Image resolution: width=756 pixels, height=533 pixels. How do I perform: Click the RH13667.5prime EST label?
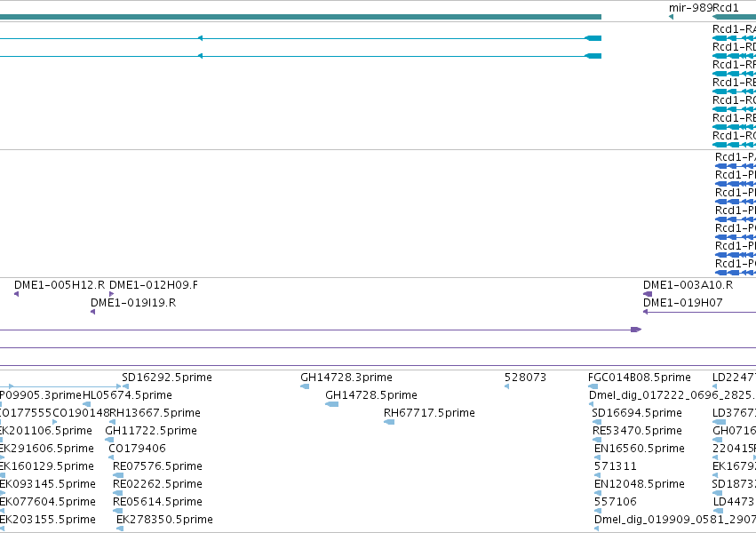tap(155, 413)
